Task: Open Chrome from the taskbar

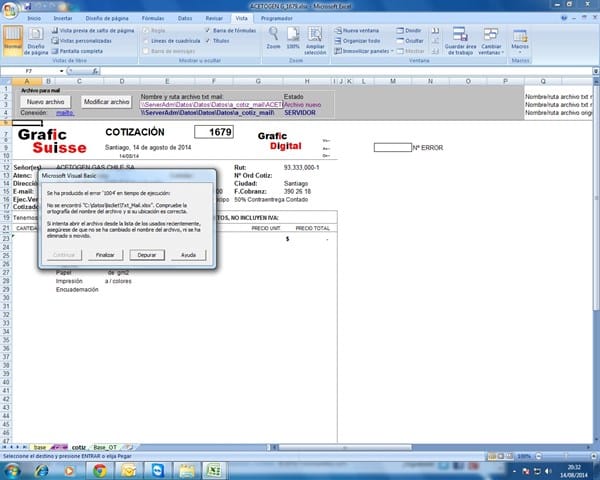Action: click(x=101, y=468)
